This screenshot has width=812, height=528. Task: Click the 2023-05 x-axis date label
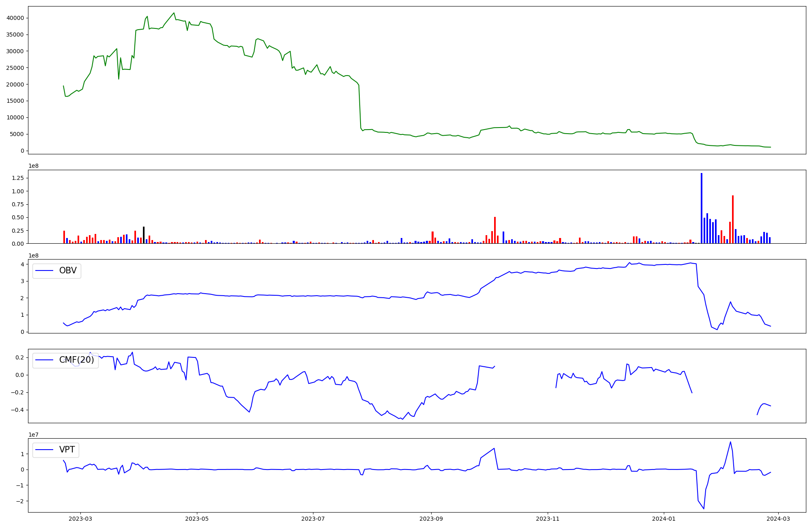(197, 519)
